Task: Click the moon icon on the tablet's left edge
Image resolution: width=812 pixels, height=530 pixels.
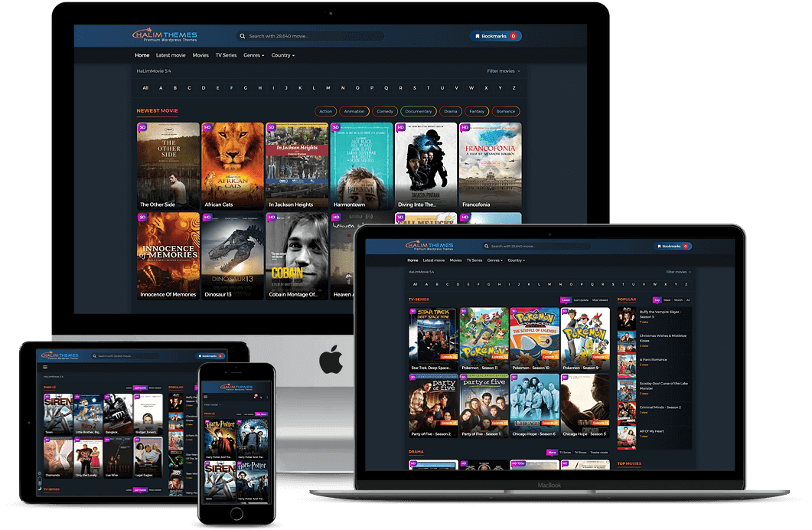Action: click(x=40, y=489)
